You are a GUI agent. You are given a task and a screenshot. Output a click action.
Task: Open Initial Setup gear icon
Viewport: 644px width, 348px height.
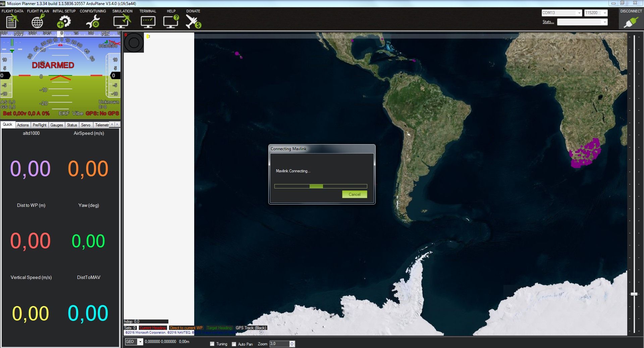pyautogui.click(x=64, y=21)
